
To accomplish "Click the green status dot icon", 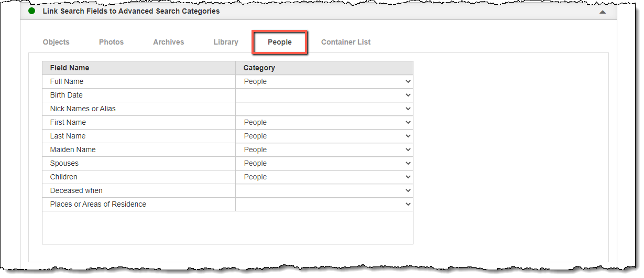I will (32, 11).
